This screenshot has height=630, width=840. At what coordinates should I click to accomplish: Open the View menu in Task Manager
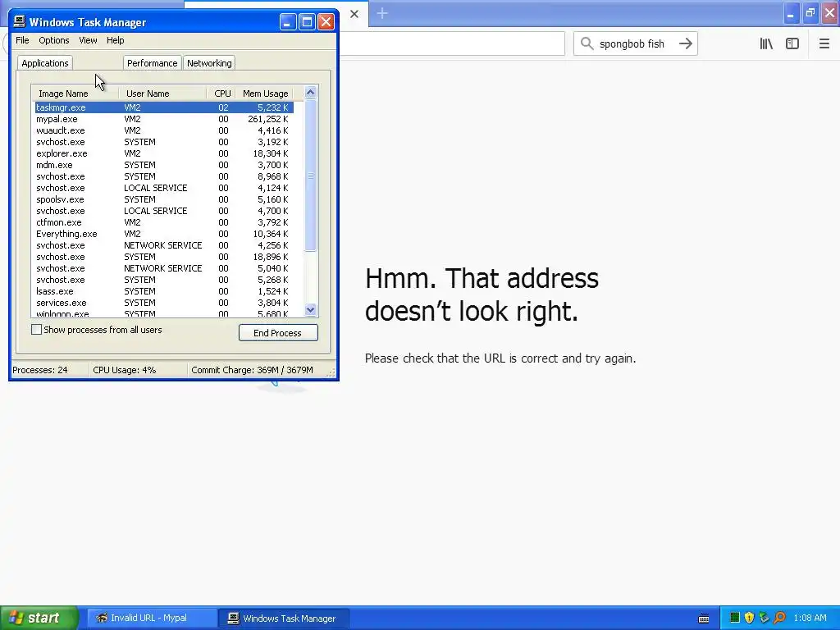(88, 40)
